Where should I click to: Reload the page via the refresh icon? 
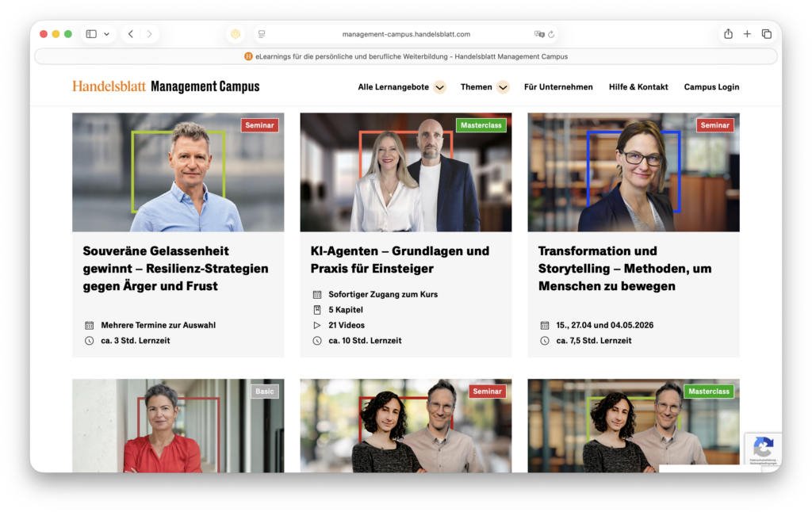(553, 34)
